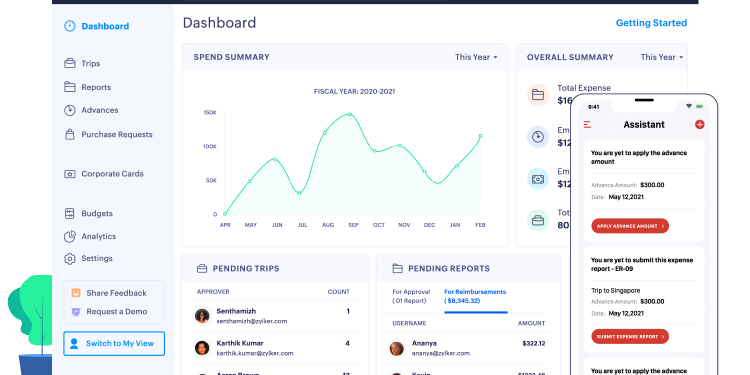The image size is (750, 375).
Task: Click Trip to Singapore in Assistant
Action: point(615,290)
